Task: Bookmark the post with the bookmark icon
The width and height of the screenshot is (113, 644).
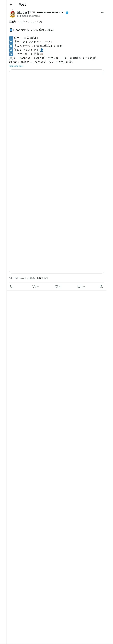Action: [79, 286]
